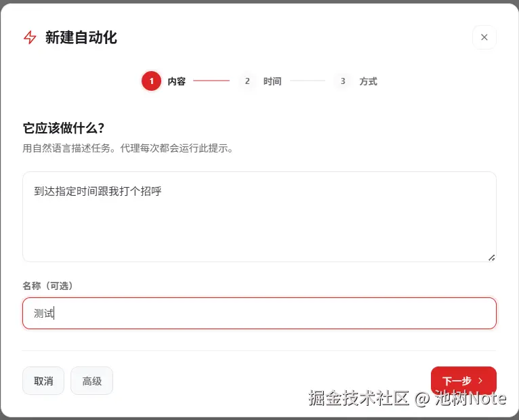Proceed with the 下一步 button
Viewport: 519px width, 420px height.
click(x=463, y=381)
